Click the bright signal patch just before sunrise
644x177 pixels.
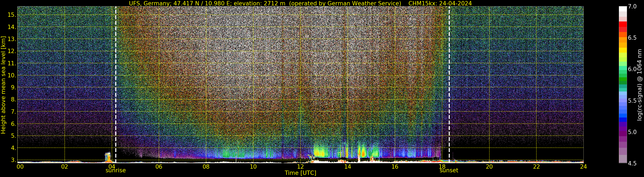[x=108, y=157]
